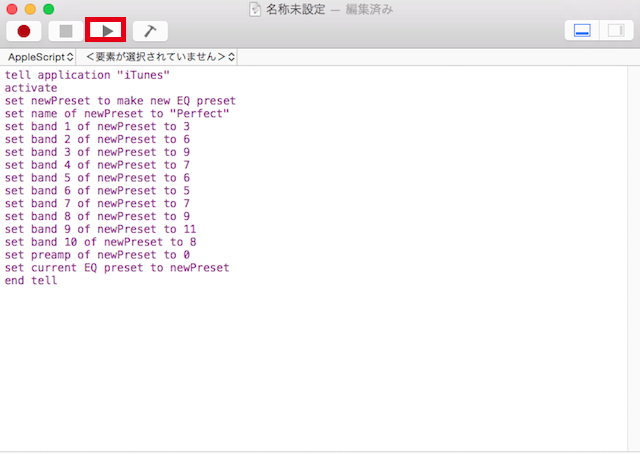The image size is (640, 454).
Task: Compile the script using the hammer icon
Action: coord(150,31)
